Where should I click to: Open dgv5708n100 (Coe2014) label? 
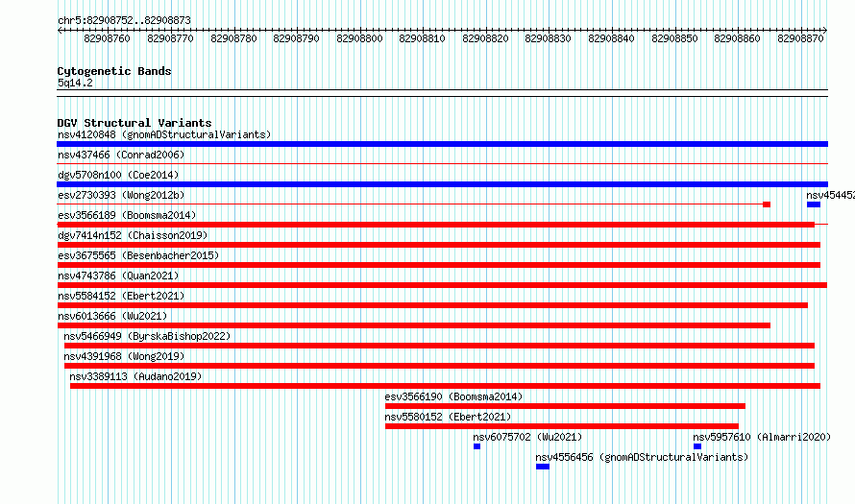pyautogui.click(x=118, y=175)
